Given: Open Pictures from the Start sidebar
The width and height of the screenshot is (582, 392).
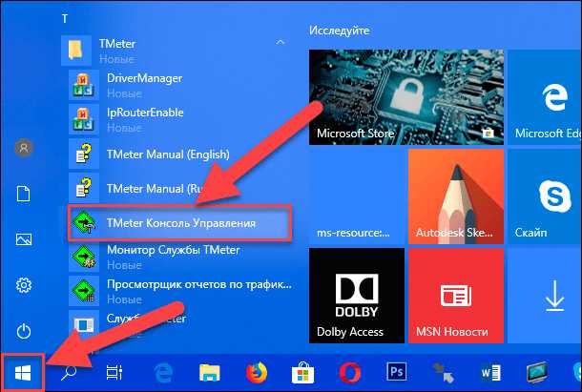Looking at the screenshot, I should (x=24, y=239).
